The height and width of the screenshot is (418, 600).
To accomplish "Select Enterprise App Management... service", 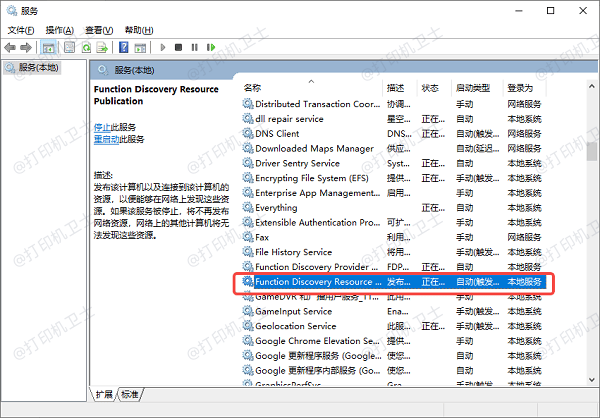I will (318, 193).
